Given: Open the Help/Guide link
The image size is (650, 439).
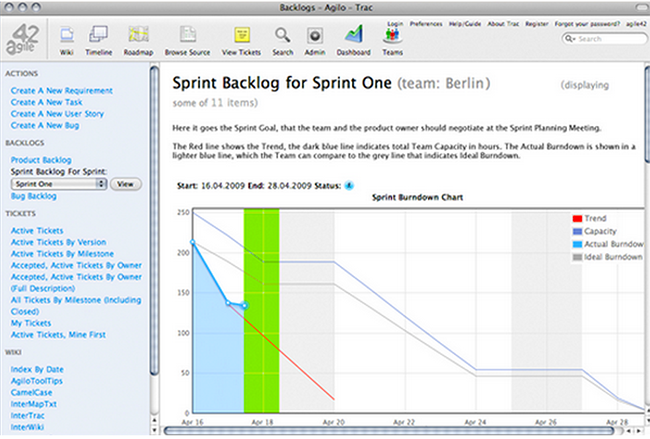Looking at the screenshot, I should click(x=465, y=24).
